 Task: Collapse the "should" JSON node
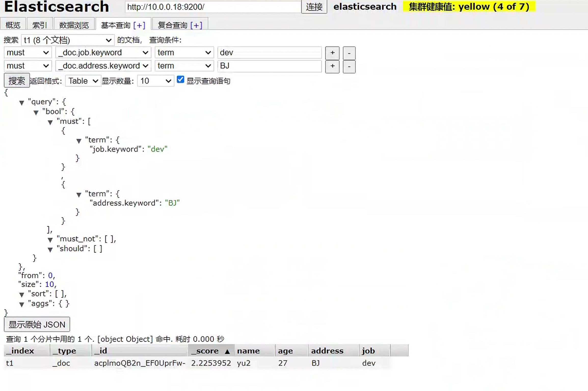[x=50, y=249]
